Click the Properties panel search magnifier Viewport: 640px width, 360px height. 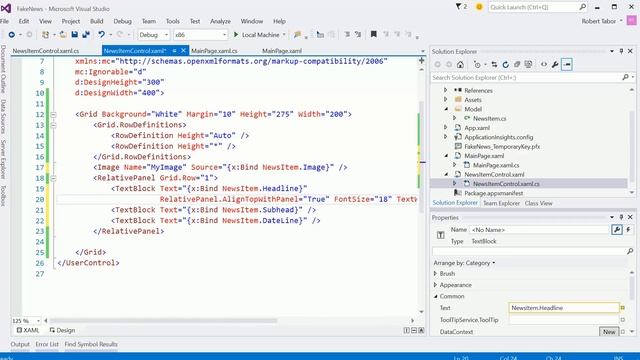630,251
